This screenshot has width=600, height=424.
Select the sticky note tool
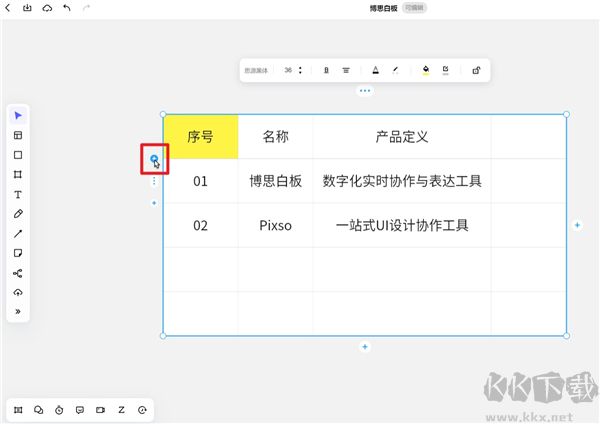click(18, 253)
